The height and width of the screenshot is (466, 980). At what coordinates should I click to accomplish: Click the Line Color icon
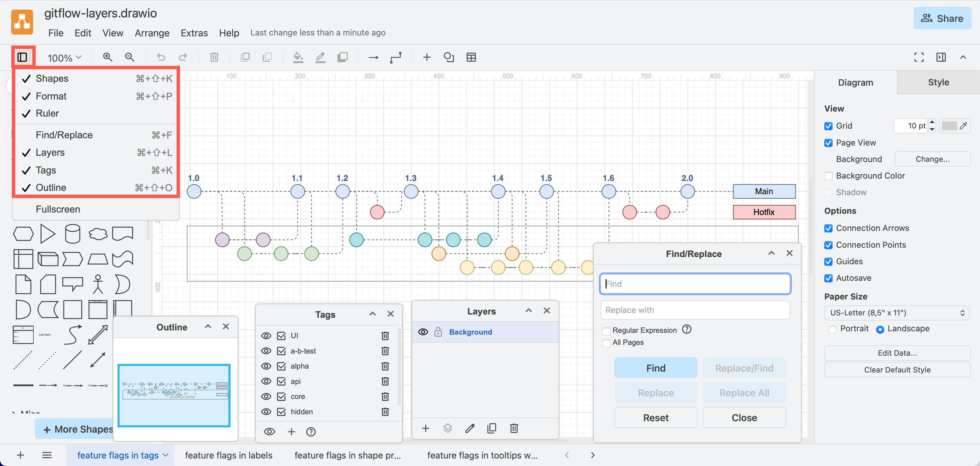click(320, 57)
